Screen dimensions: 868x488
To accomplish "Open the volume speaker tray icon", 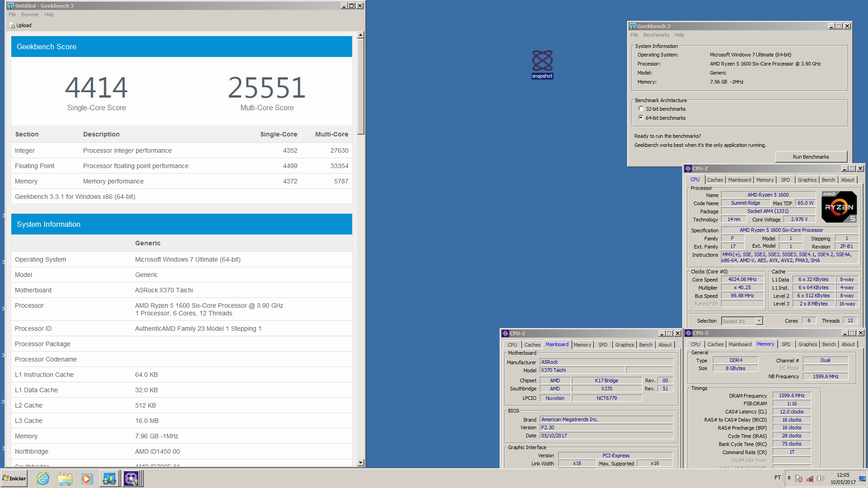I will 821,479.
